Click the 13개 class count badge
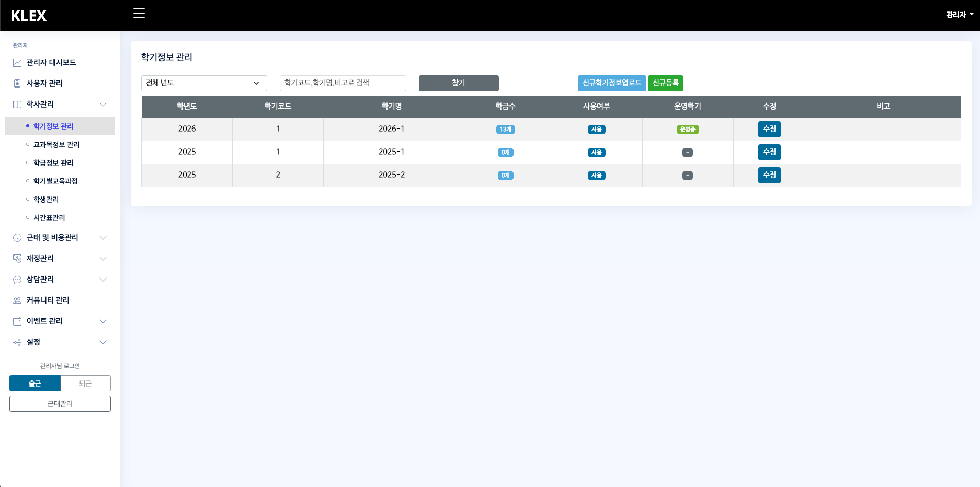Image resolution: width=980 pixels, height=487 pixels. tap(505, 130)
